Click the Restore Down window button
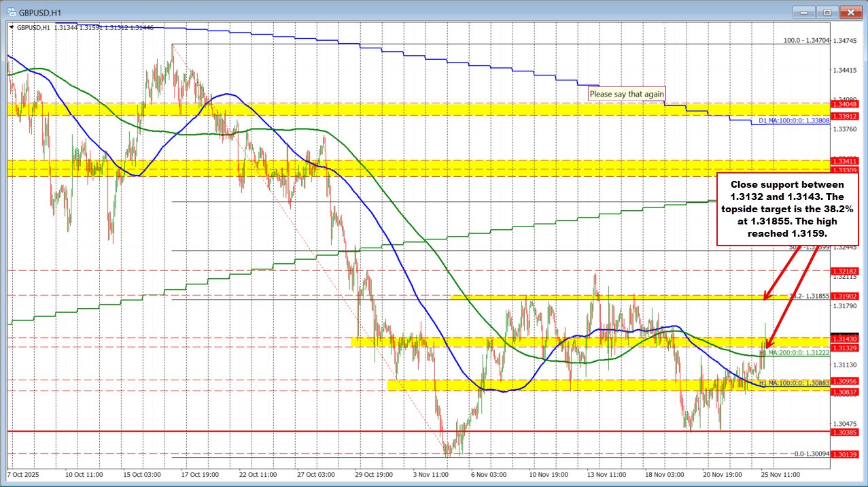This screenshot has width=868, height=487. point(827,12)
